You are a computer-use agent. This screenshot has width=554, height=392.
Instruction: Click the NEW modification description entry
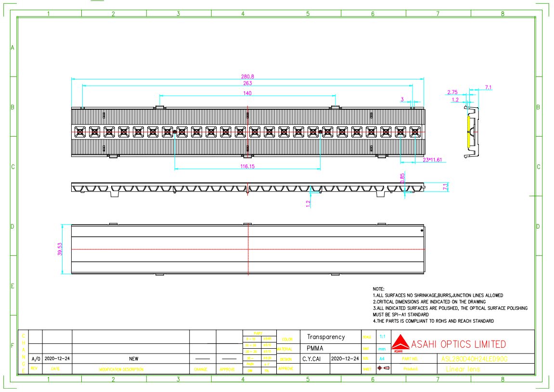coord(133,359)
